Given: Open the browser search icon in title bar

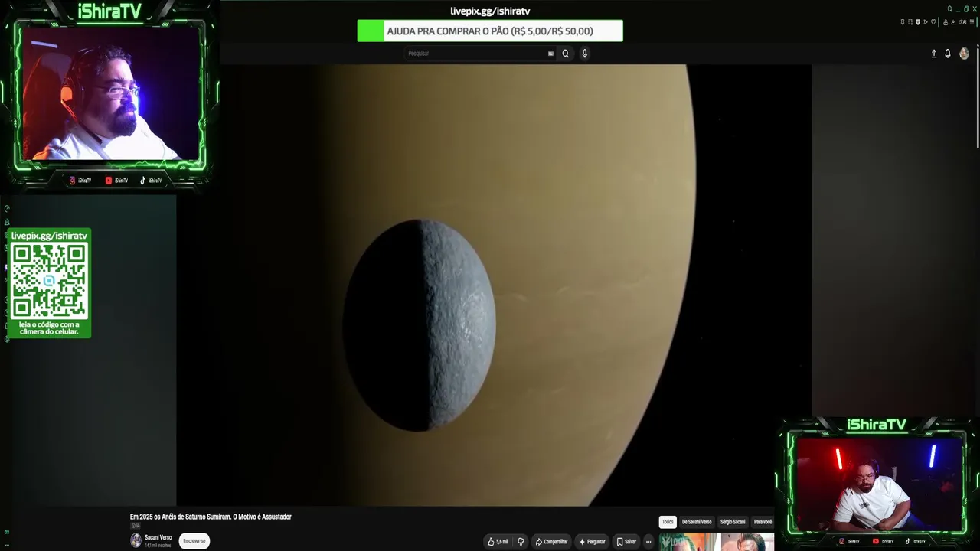Looking at the screenshot, I should pos(950,9).
